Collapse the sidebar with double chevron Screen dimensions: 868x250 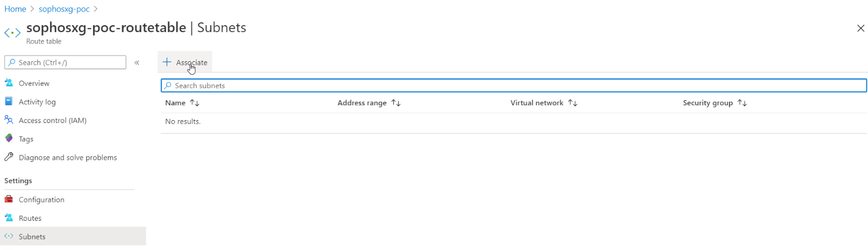(x=137, y=62)
